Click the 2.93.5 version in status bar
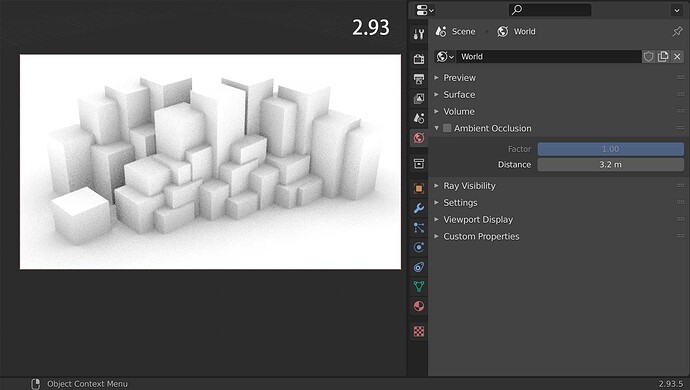 coord(670,384)
